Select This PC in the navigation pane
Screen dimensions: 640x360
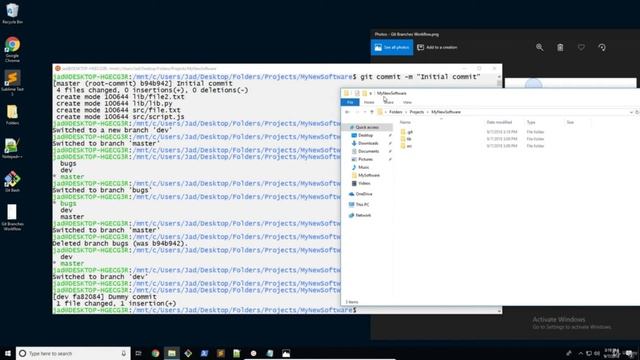click(362, 204)
